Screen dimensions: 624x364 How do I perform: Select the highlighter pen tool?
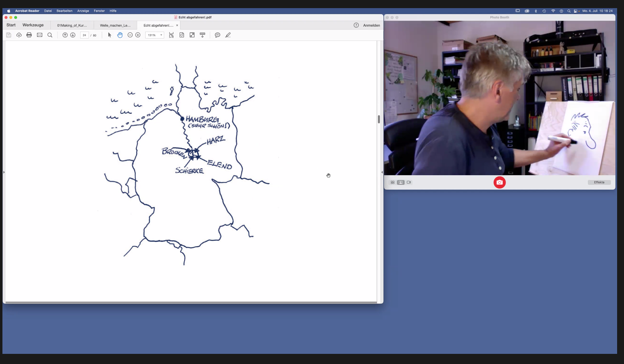pyautogui.click(x=228, y=35)
